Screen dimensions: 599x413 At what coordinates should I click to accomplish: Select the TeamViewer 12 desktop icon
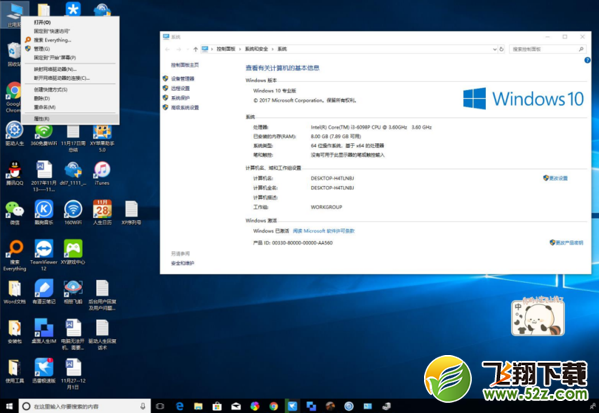[x=44, y=255]
